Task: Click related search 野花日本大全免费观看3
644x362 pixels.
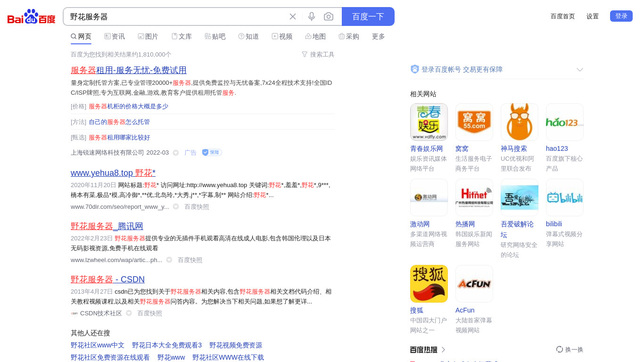Action: 167,346
